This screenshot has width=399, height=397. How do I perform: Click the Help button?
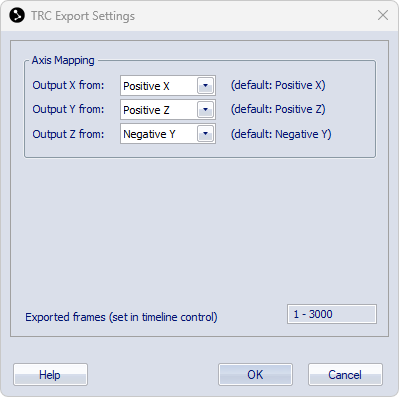click(x=50, y=375)
